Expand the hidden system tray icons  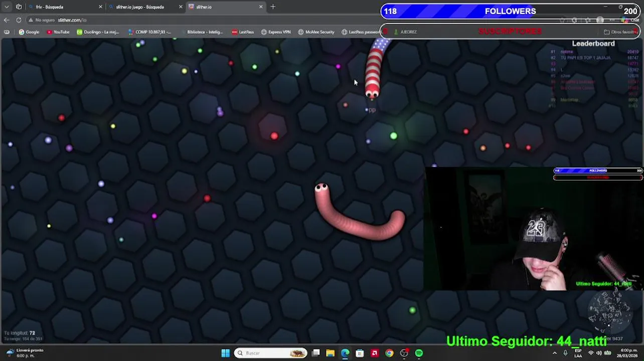pyautogui.click(x=555, y=353)
